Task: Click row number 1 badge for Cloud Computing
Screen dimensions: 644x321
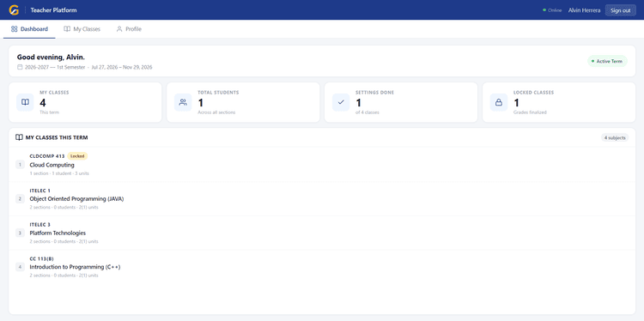Action: (20, 165)
